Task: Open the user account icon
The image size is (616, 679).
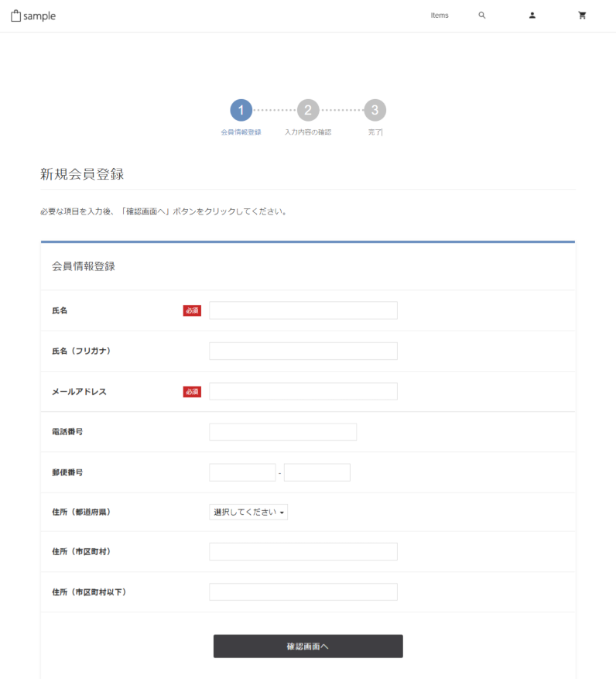Action: tap(532, 15)
